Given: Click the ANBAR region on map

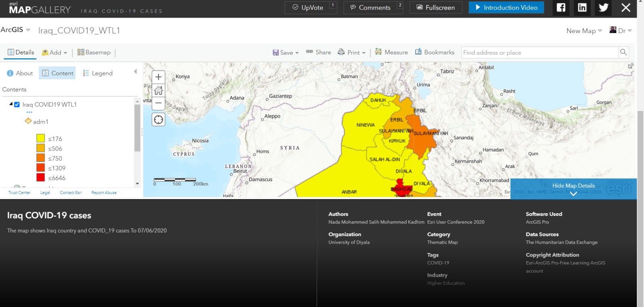Looking at the screenshot, I should [349, 192].
